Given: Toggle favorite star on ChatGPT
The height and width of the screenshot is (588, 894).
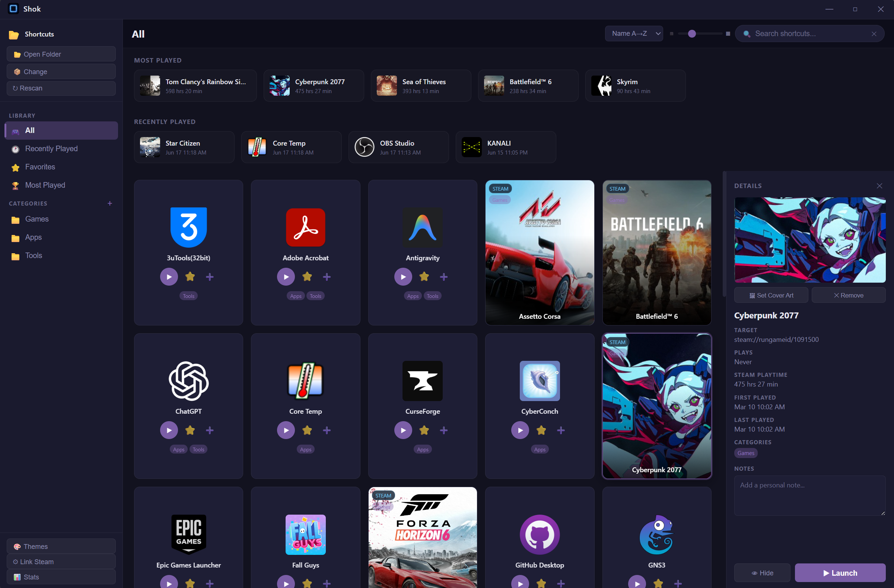Looking at the screenshot, I should point(190,430).
